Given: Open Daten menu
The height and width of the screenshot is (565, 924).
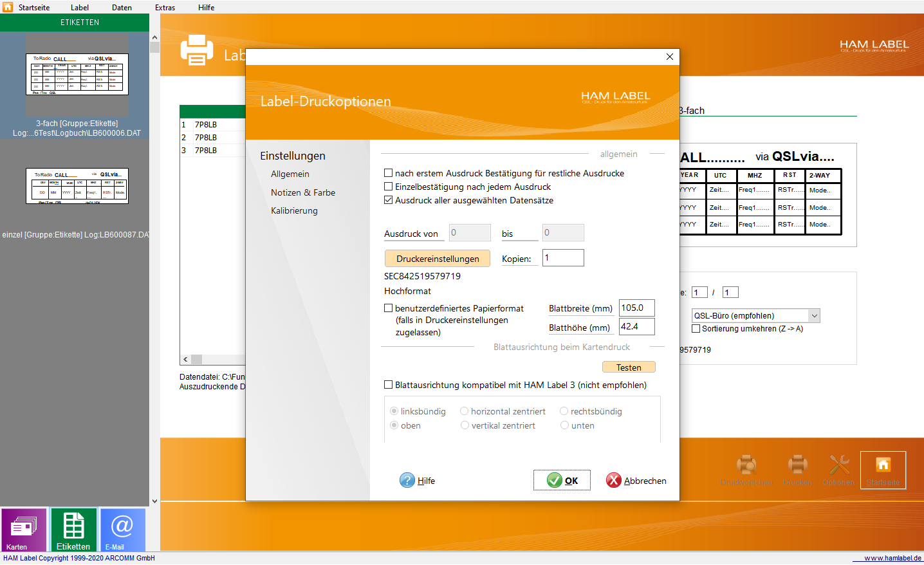Looking at the screenshot, I should (122, 8).
